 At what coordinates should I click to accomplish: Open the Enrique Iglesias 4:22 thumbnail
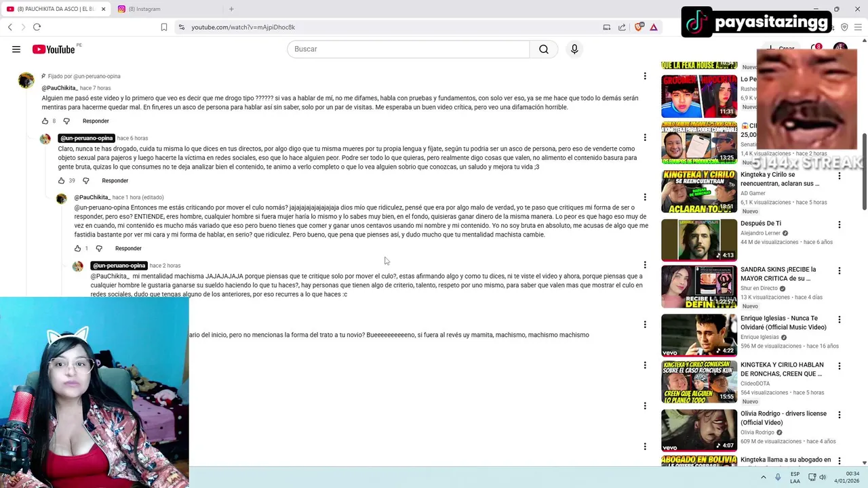[x=699, y=335]
